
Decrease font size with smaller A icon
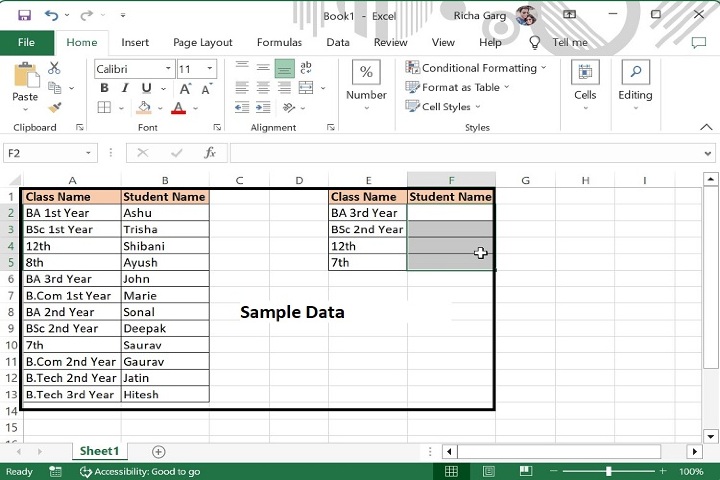(x=206, y=88)
